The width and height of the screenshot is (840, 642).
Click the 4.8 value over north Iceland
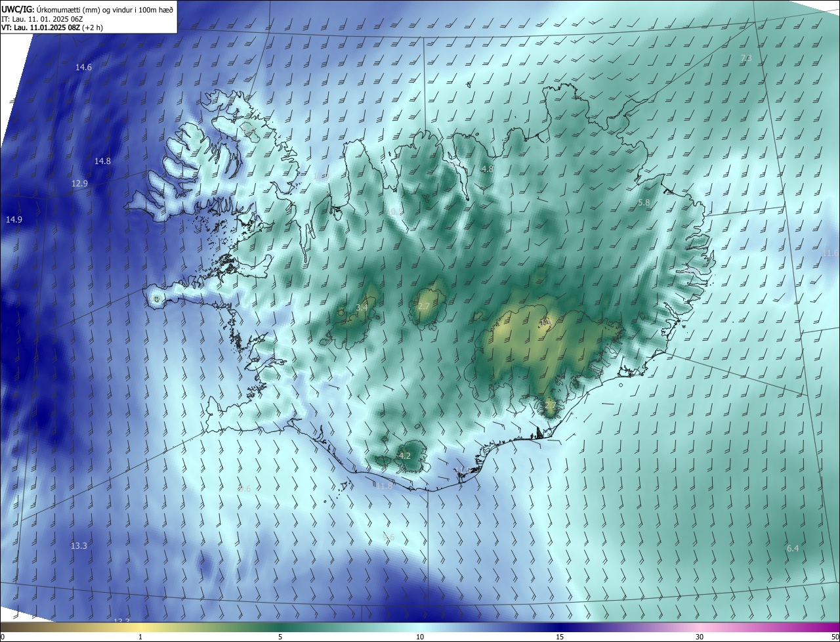point(487,169)
